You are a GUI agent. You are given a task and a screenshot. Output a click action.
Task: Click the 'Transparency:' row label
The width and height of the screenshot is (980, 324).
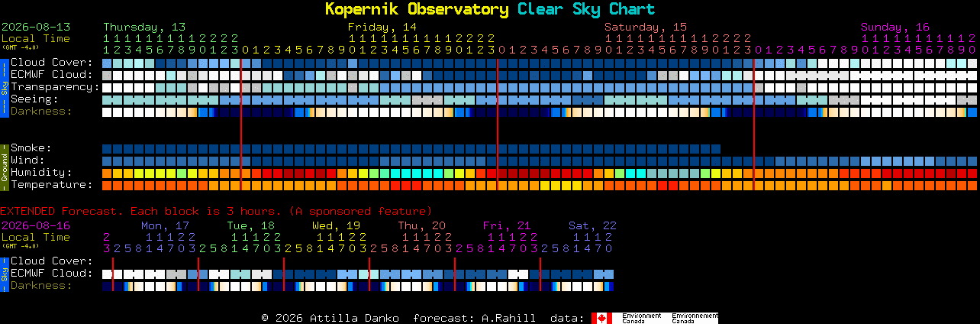(x=55, y=87)
